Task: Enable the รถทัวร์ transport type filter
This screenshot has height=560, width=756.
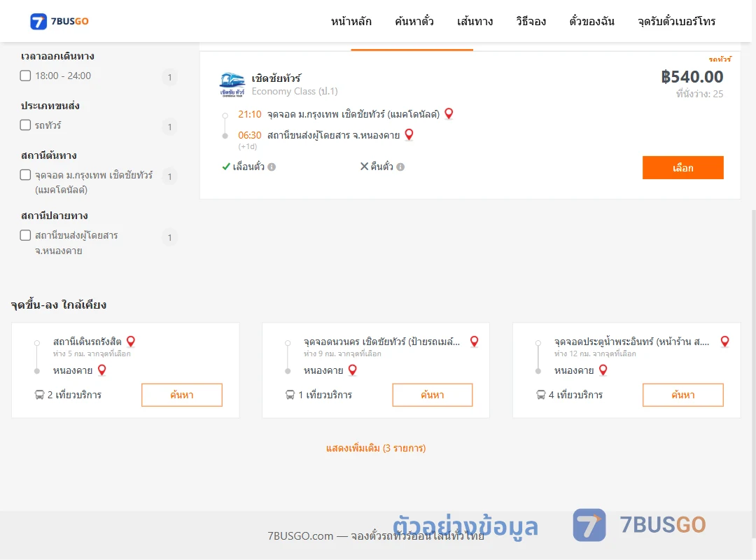Action: click(25, 125)
